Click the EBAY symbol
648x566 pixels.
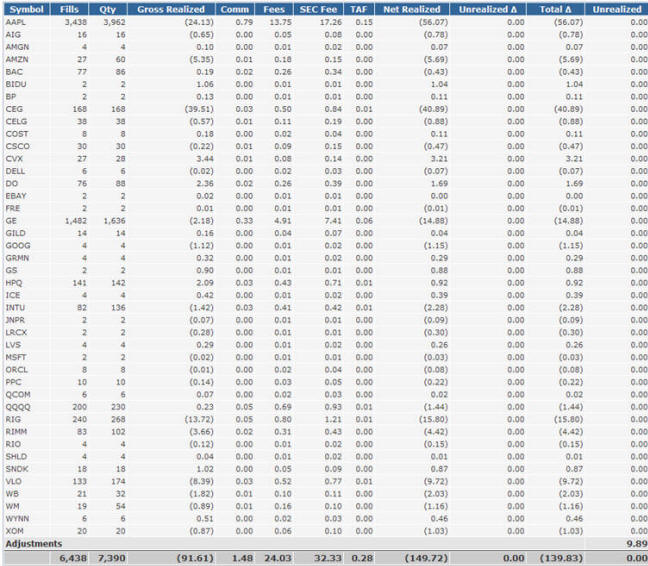16,196
